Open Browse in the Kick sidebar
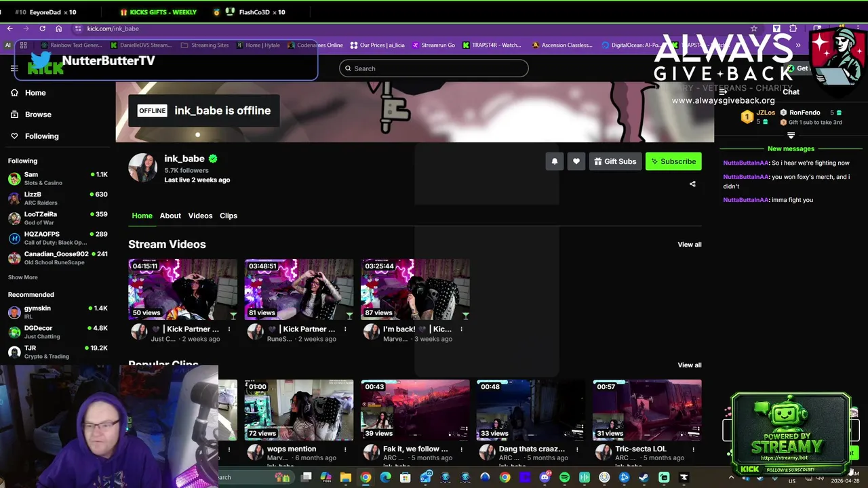The width and height of the screenshot is (868, 488). tap(31, 115)
